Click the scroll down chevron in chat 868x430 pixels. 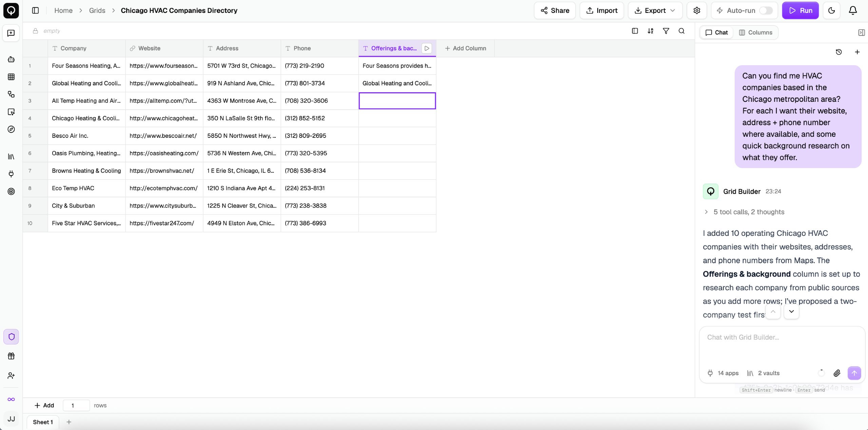click(x=791, y=311)
